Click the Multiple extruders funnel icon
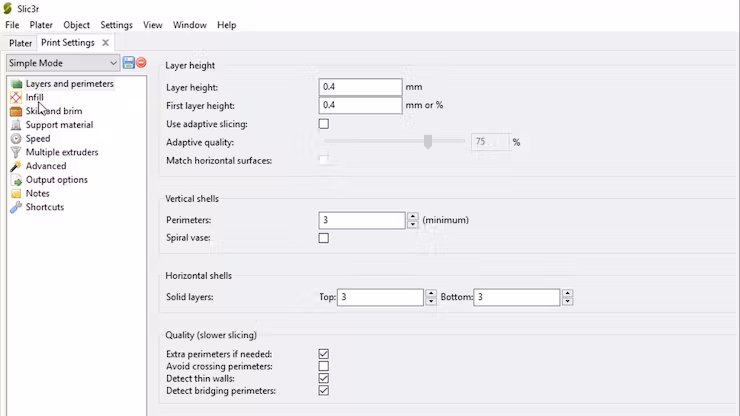The image size is (740, 416). [x=16, y=152]
